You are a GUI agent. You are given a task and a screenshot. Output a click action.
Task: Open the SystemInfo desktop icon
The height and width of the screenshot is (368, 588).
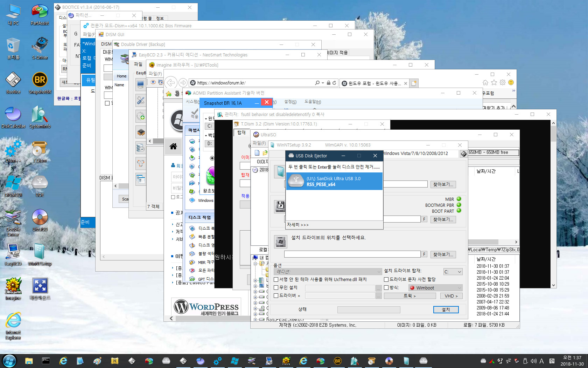pyautogui.click(x=40, y=117)
